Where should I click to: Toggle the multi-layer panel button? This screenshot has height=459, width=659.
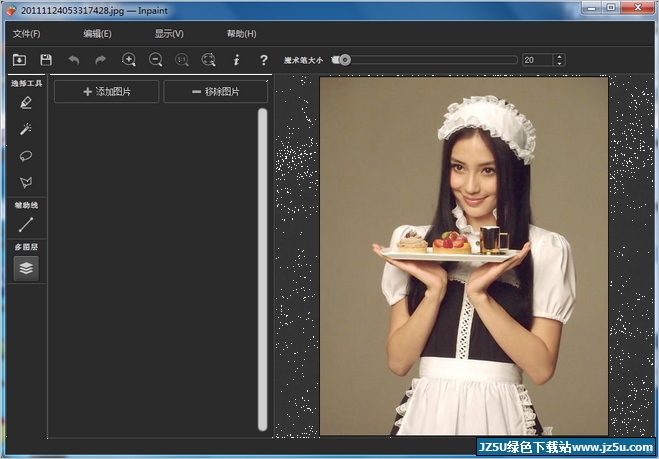(26, 268)
